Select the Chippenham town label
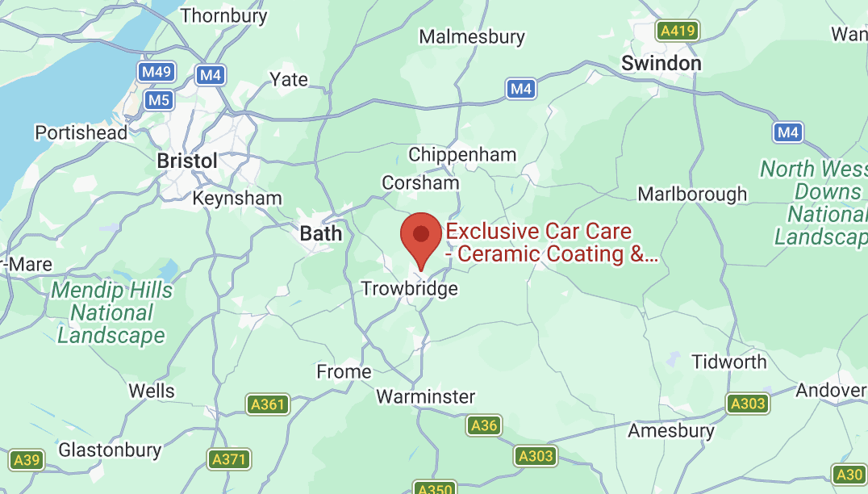 coord(462,155)
